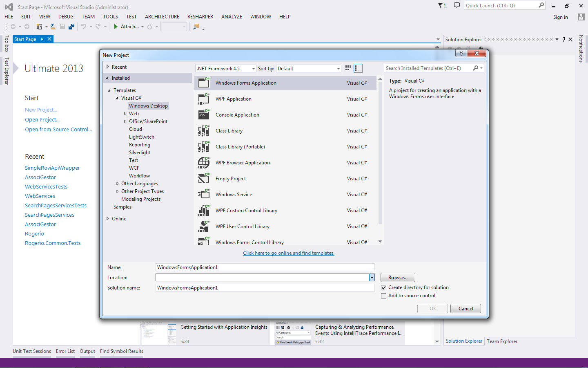The image size is (588, 368).
Task: Switch to the Team Explorer tab
Action: coord(502,341)
